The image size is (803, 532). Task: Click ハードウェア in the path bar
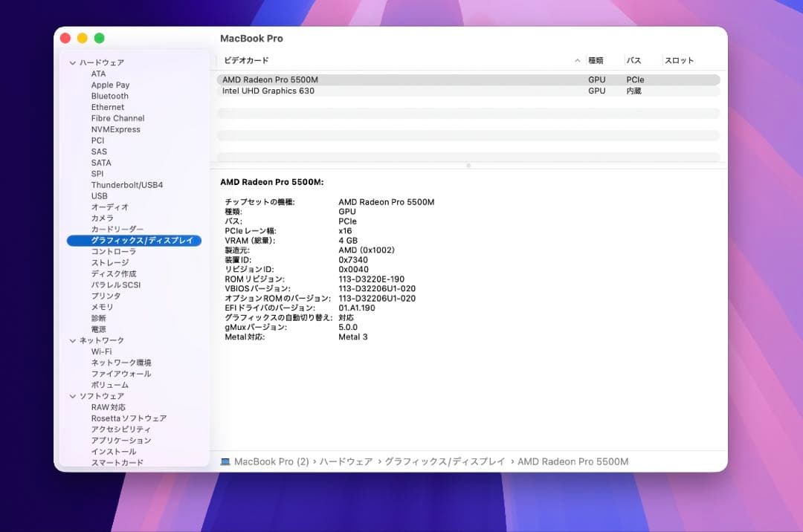tap(346, 461)
